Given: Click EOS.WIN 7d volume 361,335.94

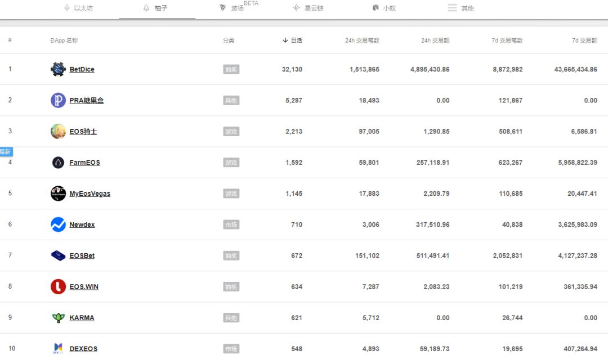Looking at the screenshot, I should tap(580, 286).
